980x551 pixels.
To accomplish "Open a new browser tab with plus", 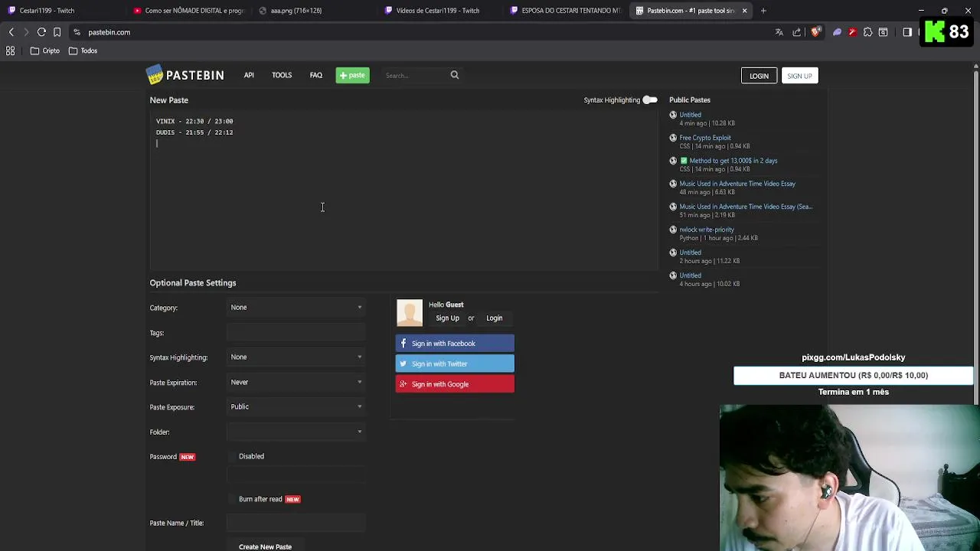I will 763,11.
